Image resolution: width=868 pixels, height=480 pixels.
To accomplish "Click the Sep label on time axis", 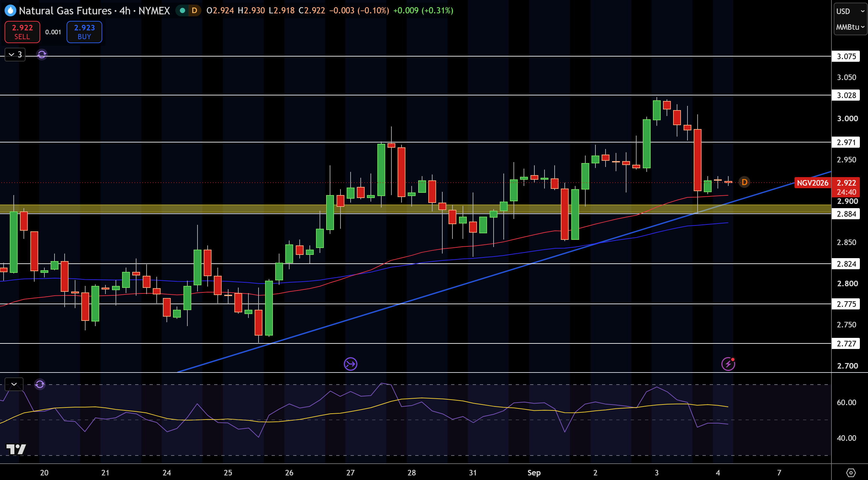I will coord(534,472).
